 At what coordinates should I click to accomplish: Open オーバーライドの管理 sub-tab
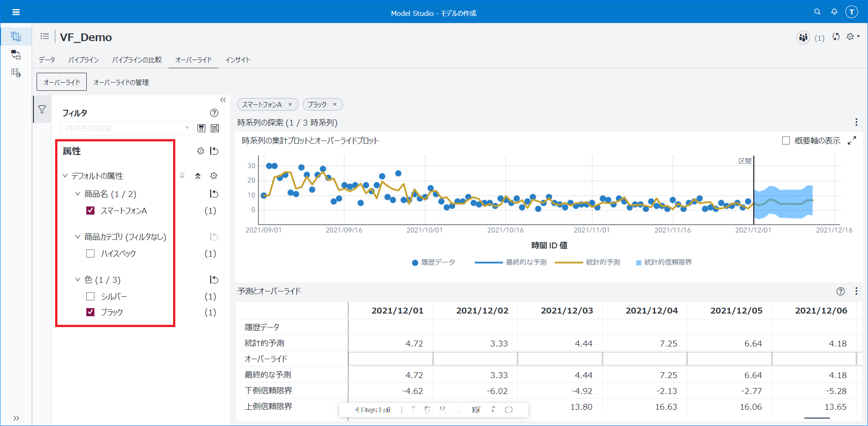[121, 82]
